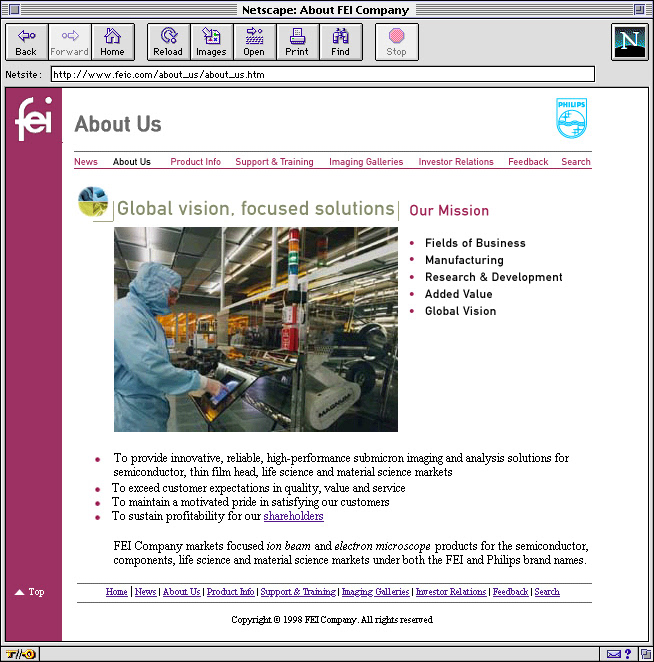
Task: Click the About Us page heading
Action: coord(118,124)
